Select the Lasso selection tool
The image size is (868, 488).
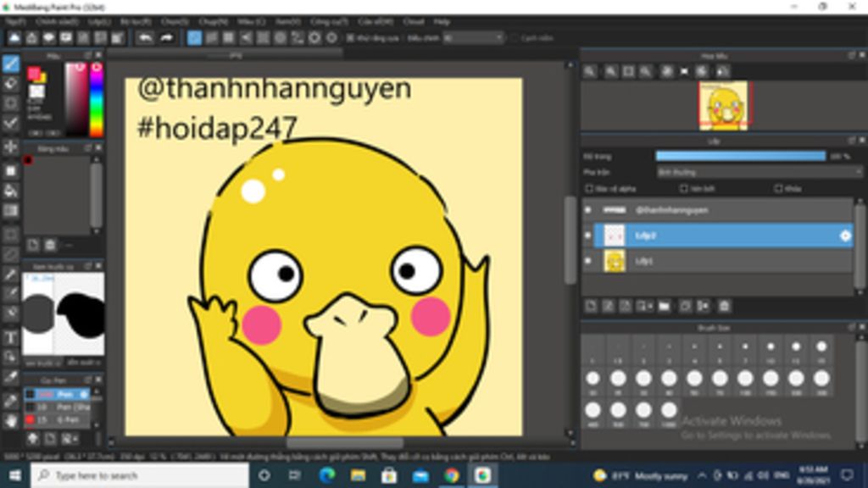pyautogui.click(x=10, y=254)
